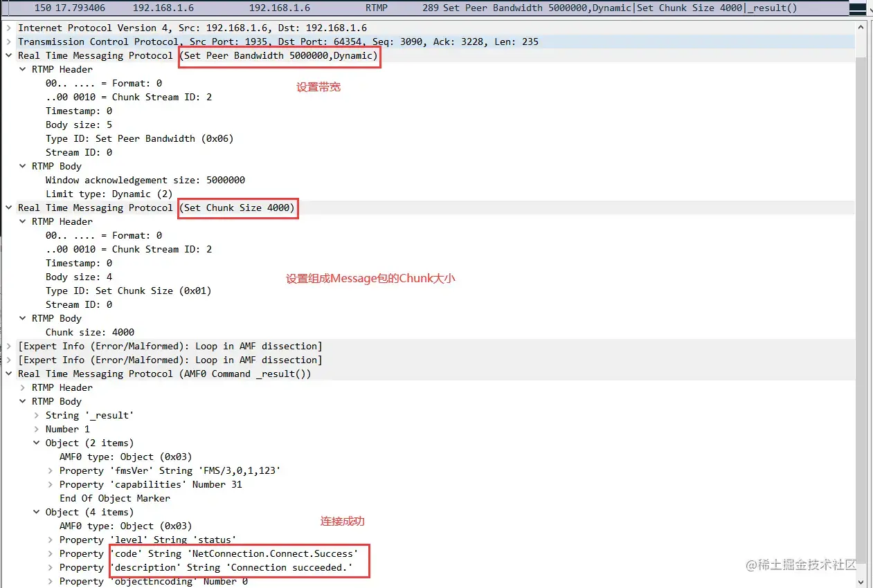This screenshot has height=588, width=873.
Task: Expand Property 'description' Connection succeeded
Action: coord(51,567)
